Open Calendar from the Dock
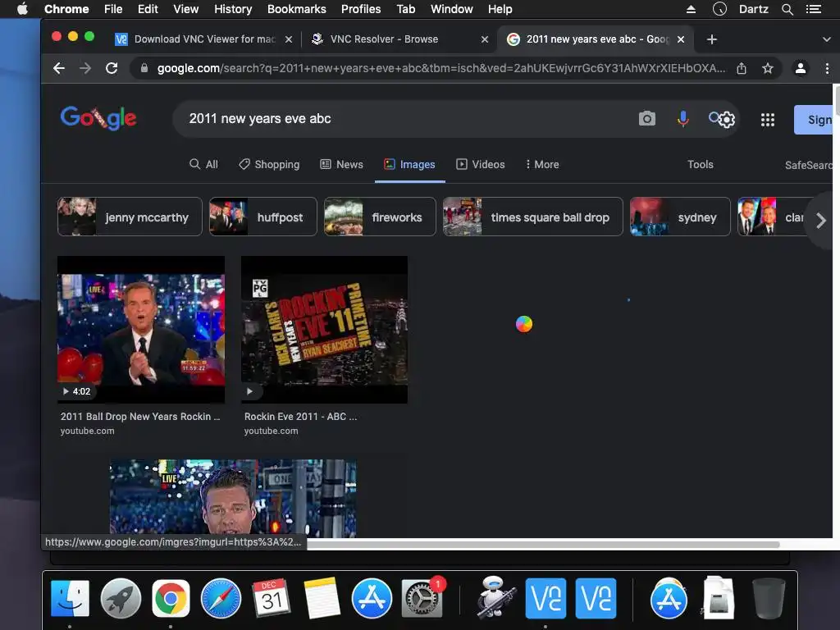Viewport: 840px width, 630px height. (271, 598)
